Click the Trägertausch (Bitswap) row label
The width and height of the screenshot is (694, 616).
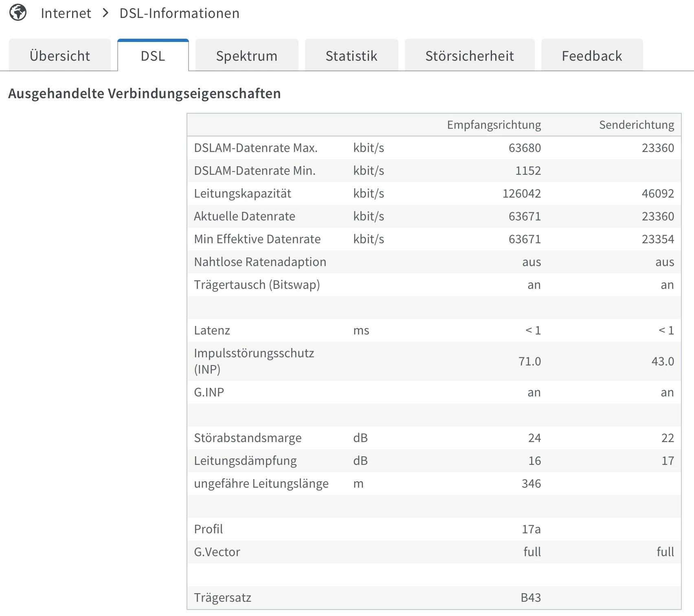[257, 285]
